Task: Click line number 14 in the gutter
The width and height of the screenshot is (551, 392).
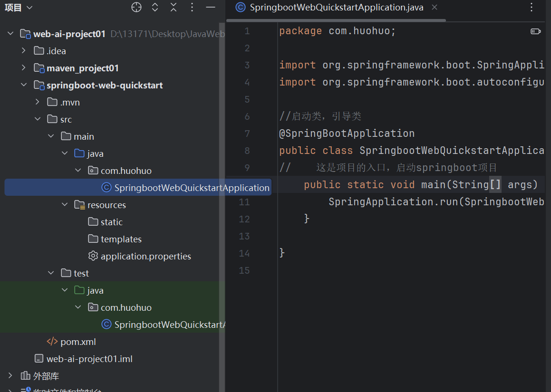Action: 244,253
